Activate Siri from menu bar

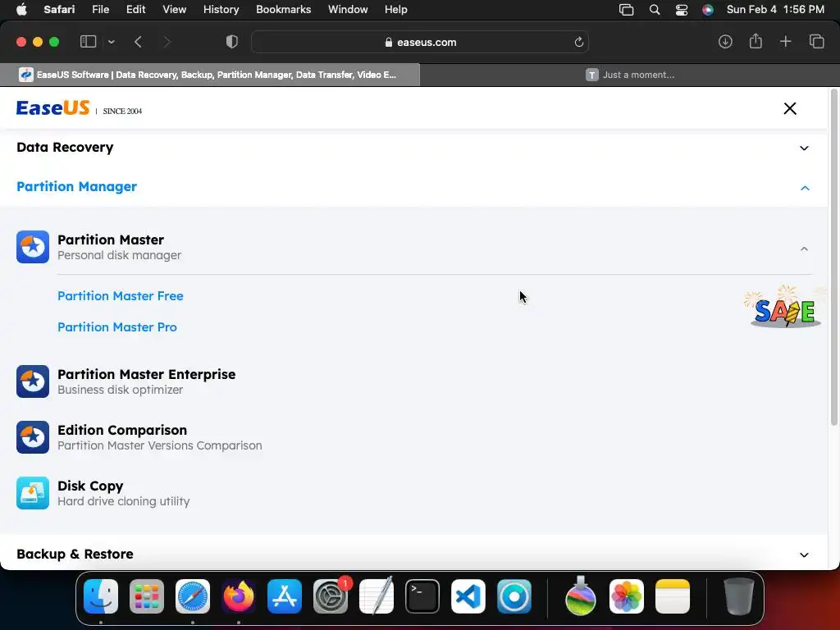point(708,10)
